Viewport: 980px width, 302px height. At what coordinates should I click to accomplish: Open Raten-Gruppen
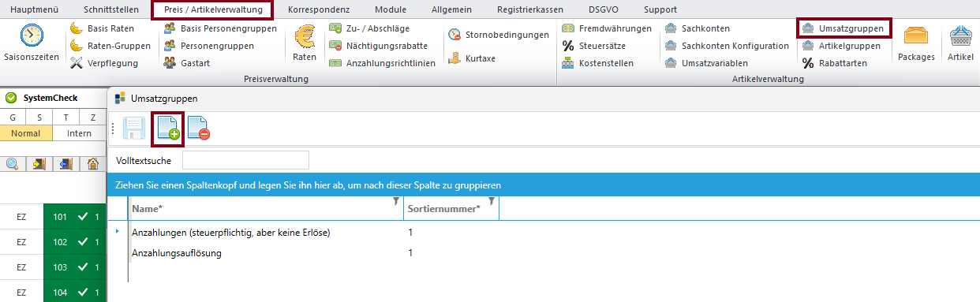click(110, 46)
